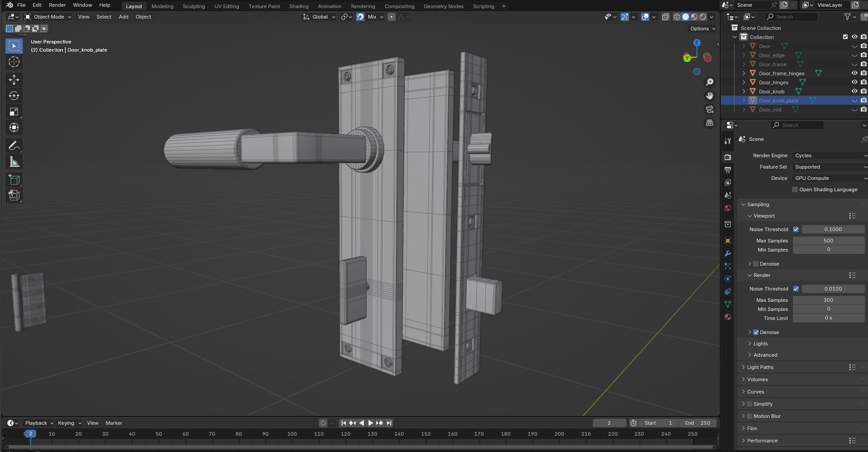Hide Door_knob object with eye icon
The image size is (868, 452).
pyautogui.click(x=854, y=92)
